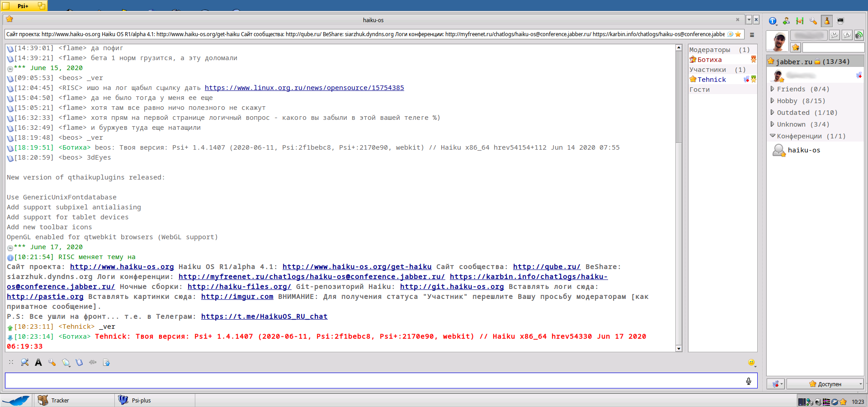Open the http://imgur.com link
The height and width of the screenshot is (407, 868).
(237, 297)
